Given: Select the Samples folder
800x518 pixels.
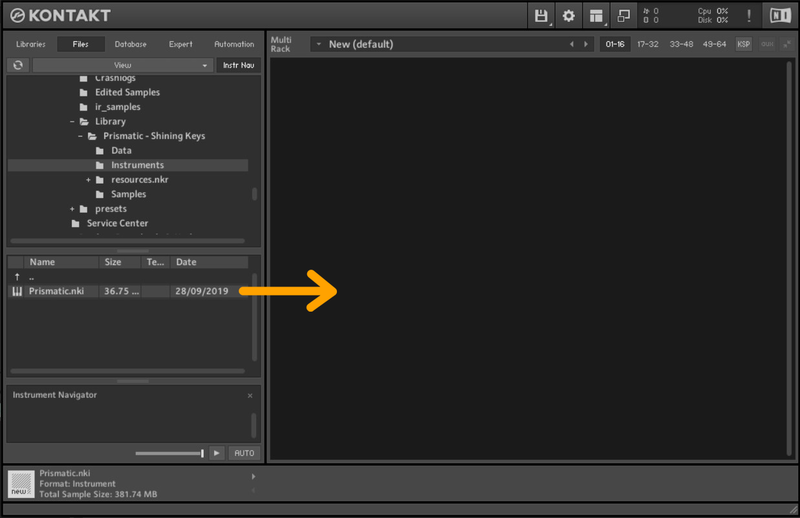Looking at the screenshot, I should pos(129,194).
